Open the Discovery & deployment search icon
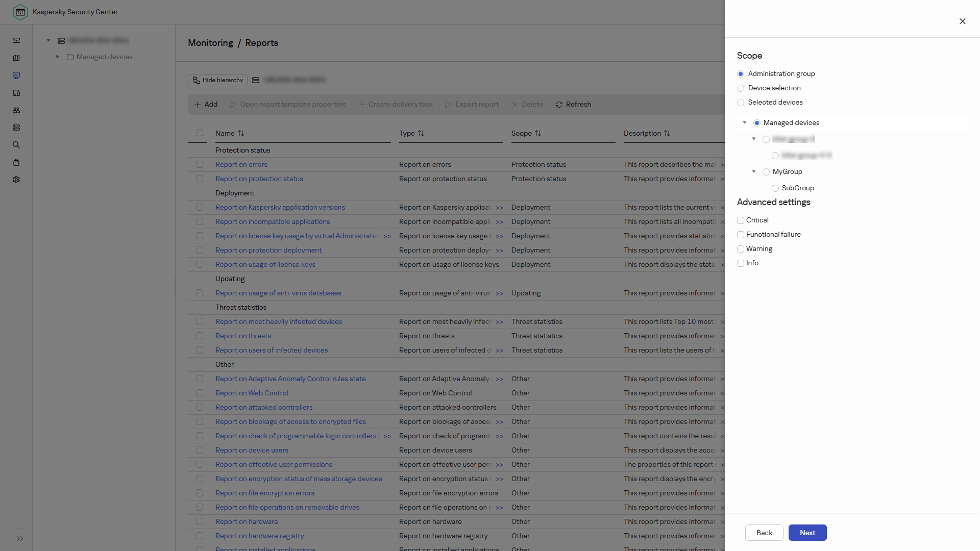This screenshot has width=980, height=551. [x=16, y=145]
